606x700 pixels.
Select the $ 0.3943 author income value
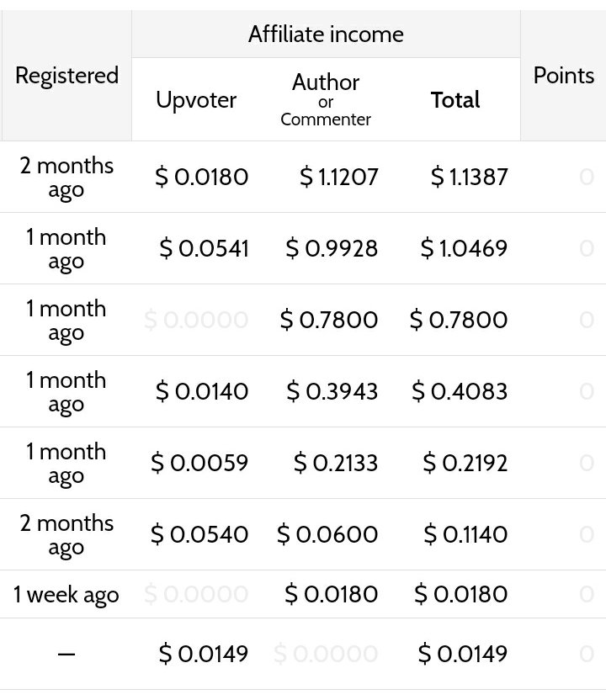[x=332, y=391]
